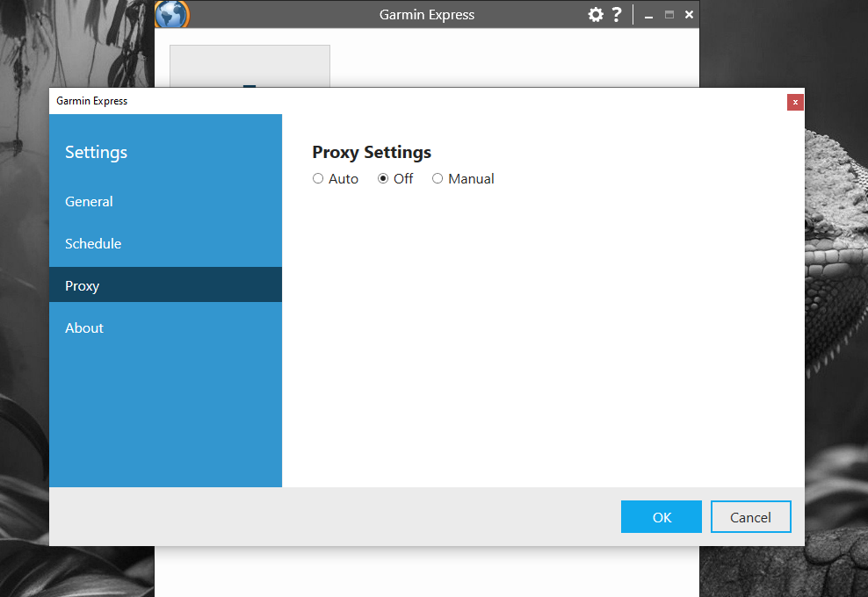Click the main window's Garmin Express title

(427, 15)
